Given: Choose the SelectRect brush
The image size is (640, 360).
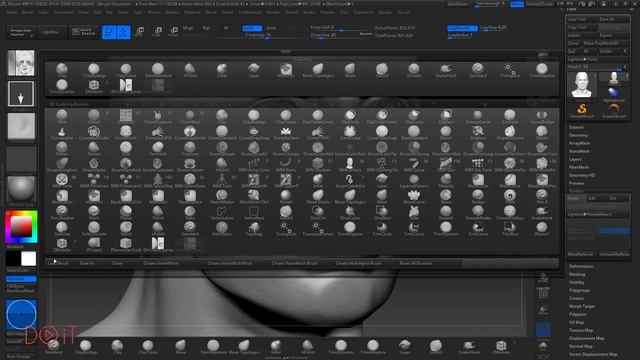Looking at the screenshot, I should point(254,212).
